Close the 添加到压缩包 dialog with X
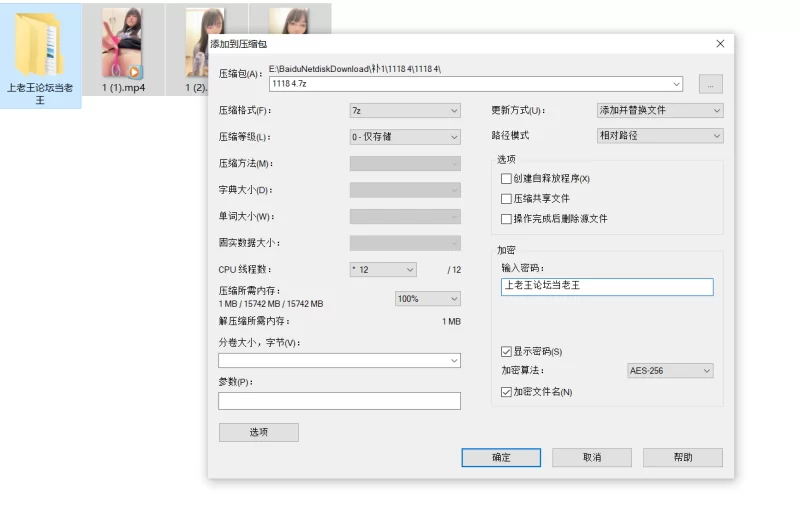 (720, 44)
